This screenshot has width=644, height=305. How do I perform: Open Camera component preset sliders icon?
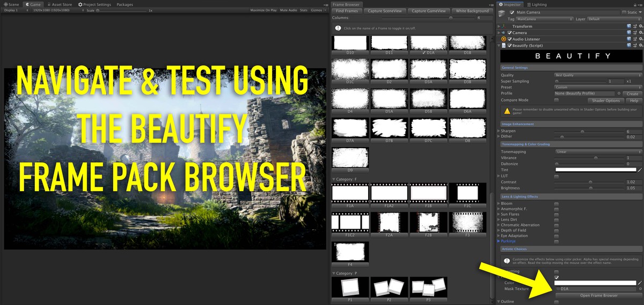point(635,33)
